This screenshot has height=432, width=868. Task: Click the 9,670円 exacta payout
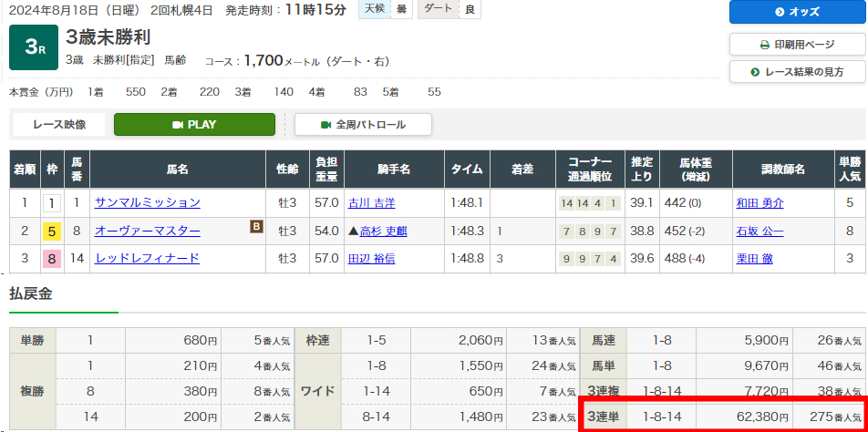(x=766, y=366)
